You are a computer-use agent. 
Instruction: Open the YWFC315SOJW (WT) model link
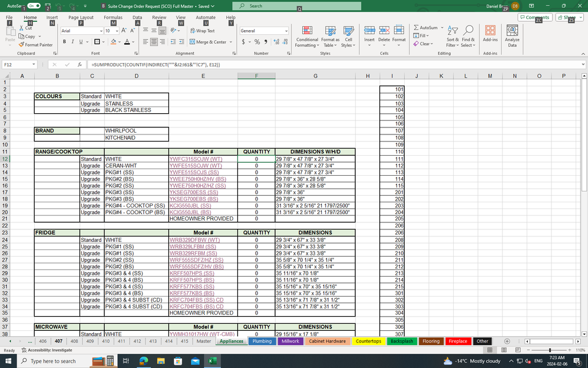[x=196, y=159]
